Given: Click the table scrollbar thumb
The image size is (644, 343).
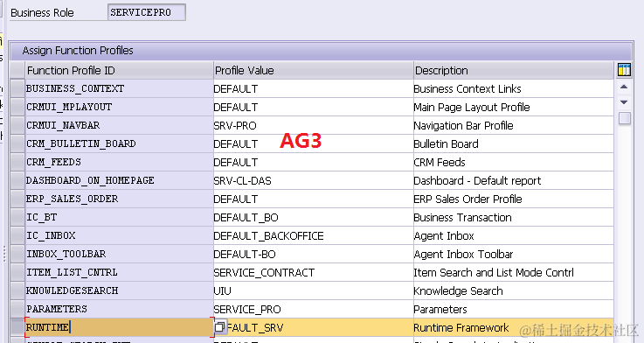Looking at the screenshot, I should tap(624, 118).
